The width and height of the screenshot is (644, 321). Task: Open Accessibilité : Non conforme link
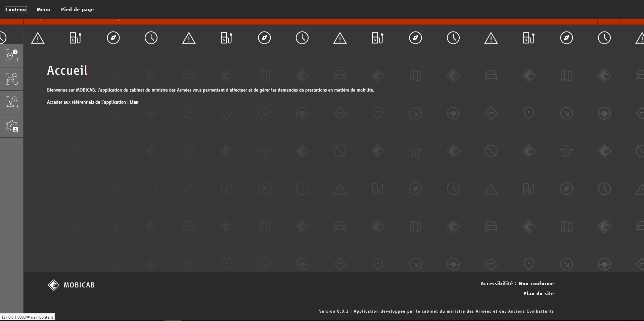pos(517,283)
